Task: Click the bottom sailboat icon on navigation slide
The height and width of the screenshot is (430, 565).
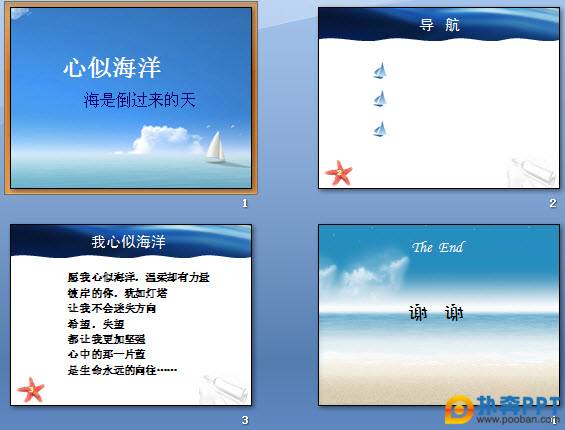Action: click(x=380, y=129)
